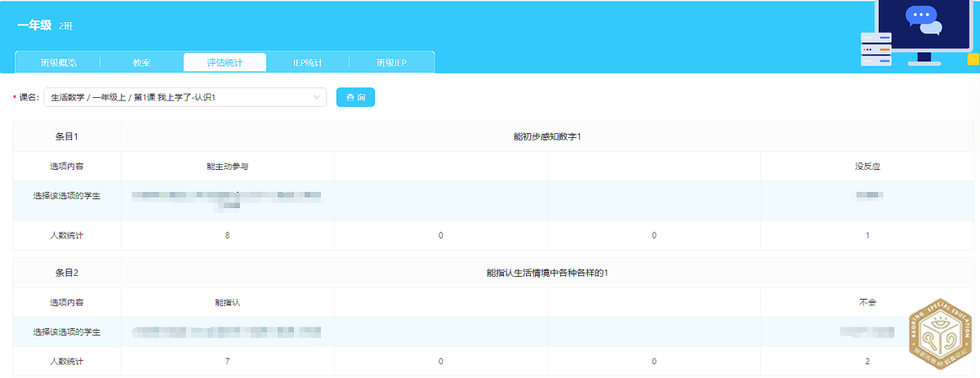This screenshot has width=980, height=378.
Task: Click the 一年级 grade title
Action: [x=34, y=26]
